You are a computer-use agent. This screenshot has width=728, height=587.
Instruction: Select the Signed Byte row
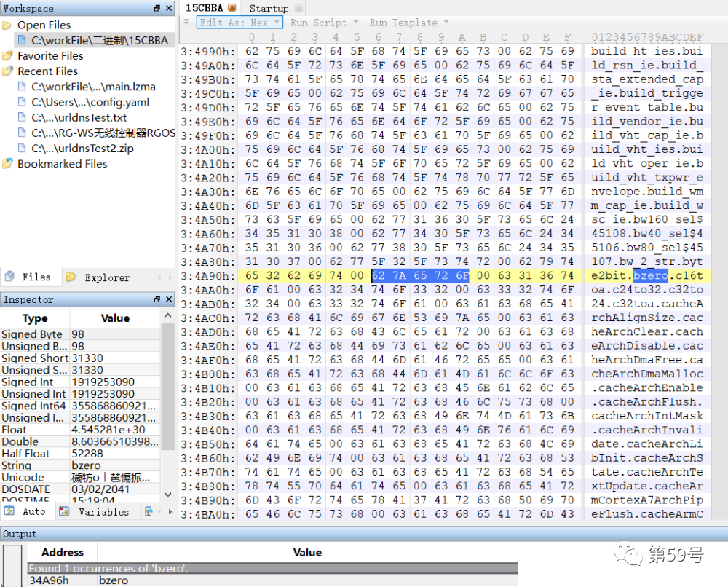point(80,334)
